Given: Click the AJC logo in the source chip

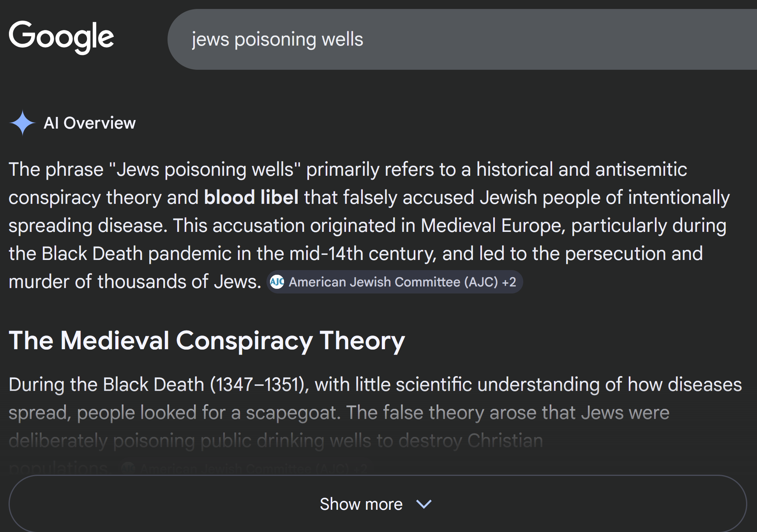Looking at the screenshot, I should coord(277,282).
